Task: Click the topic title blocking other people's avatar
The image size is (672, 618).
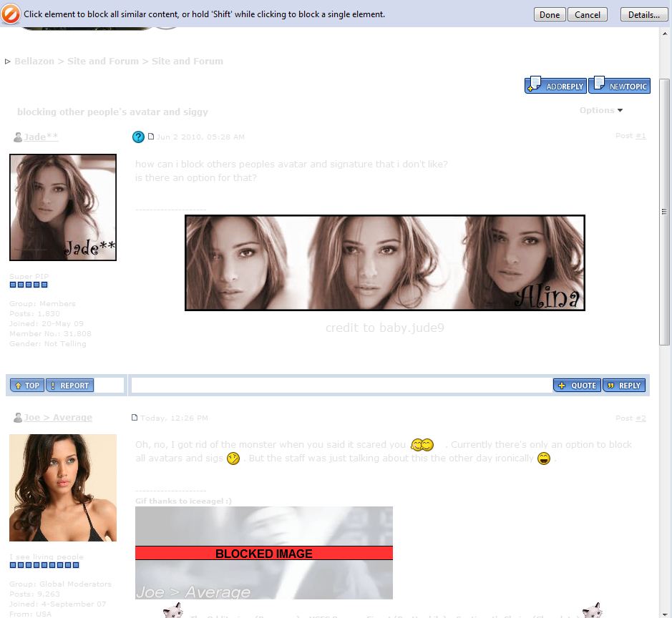Action: pyautogui.click(x=112, y=112)
